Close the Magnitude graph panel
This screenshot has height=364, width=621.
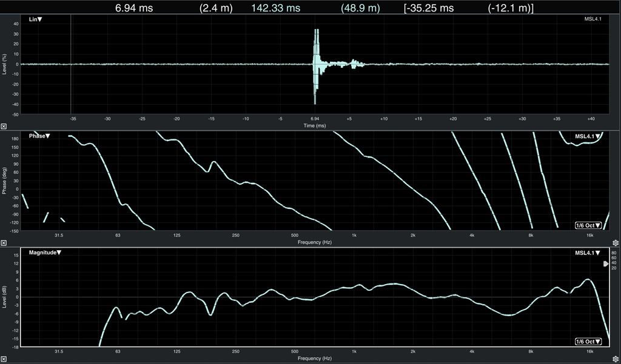tap(4, 359)
